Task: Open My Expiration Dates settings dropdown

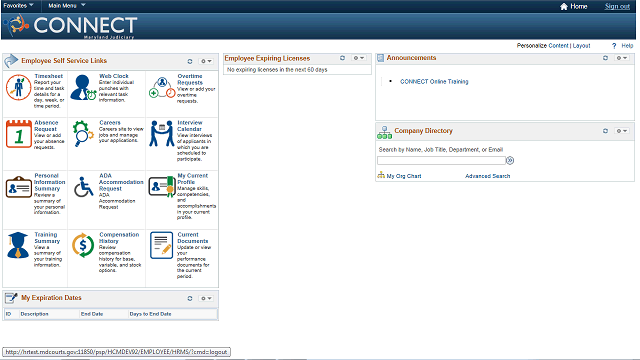Action: 206,298
